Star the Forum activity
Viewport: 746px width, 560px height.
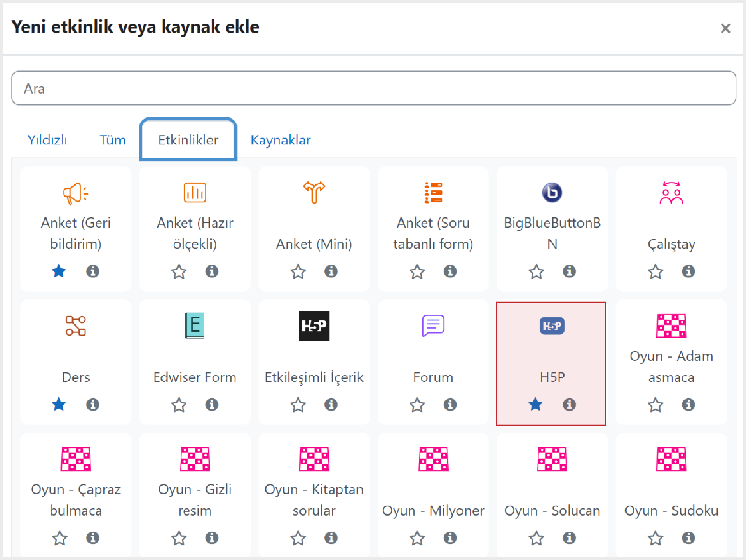click(417, 405)
